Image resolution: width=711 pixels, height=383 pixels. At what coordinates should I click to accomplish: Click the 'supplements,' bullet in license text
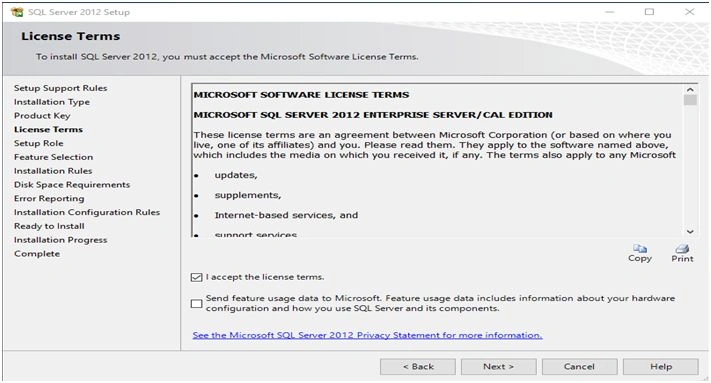[x=248, y=195]
